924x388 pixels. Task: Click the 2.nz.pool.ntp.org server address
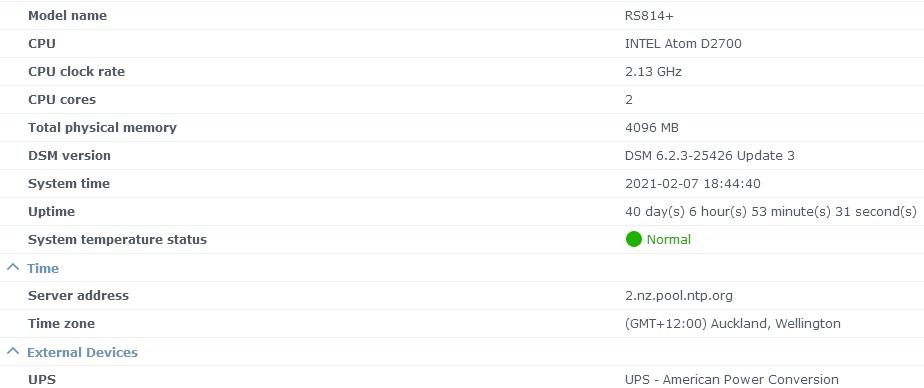point(679,296)
